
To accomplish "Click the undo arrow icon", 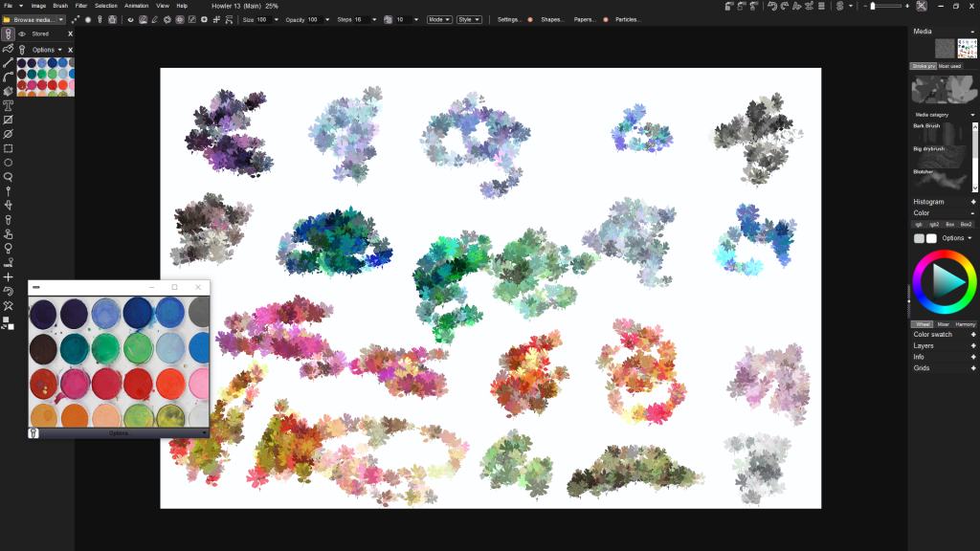I will (772, 6).
